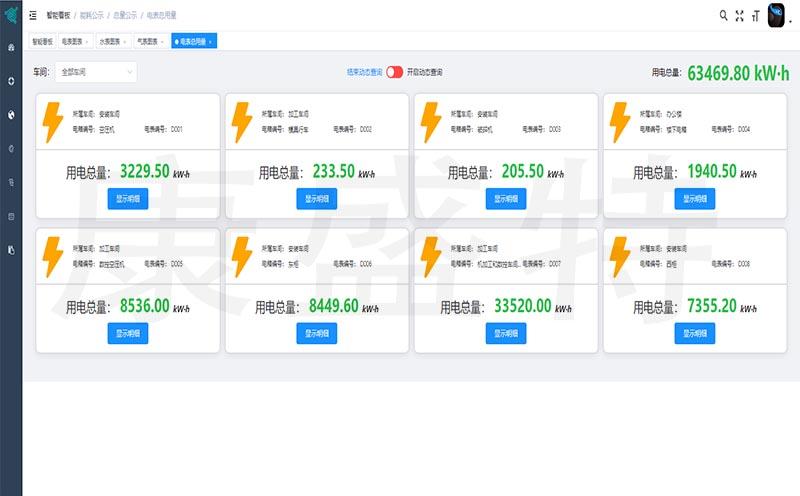The width and height of the screenshot is (800, 496).
Task: Open the bottom document icon in the sidebar
Action: 11,250
